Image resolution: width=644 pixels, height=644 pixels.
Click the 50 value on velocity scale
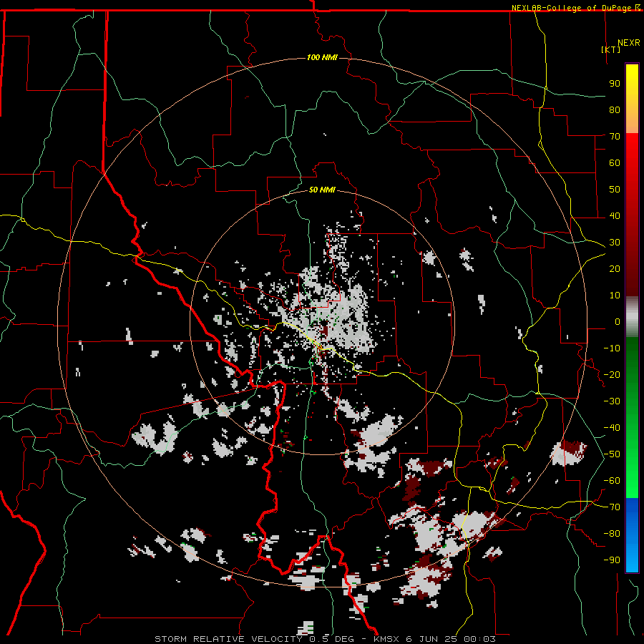pyautogui.click(x=615, y=190)
